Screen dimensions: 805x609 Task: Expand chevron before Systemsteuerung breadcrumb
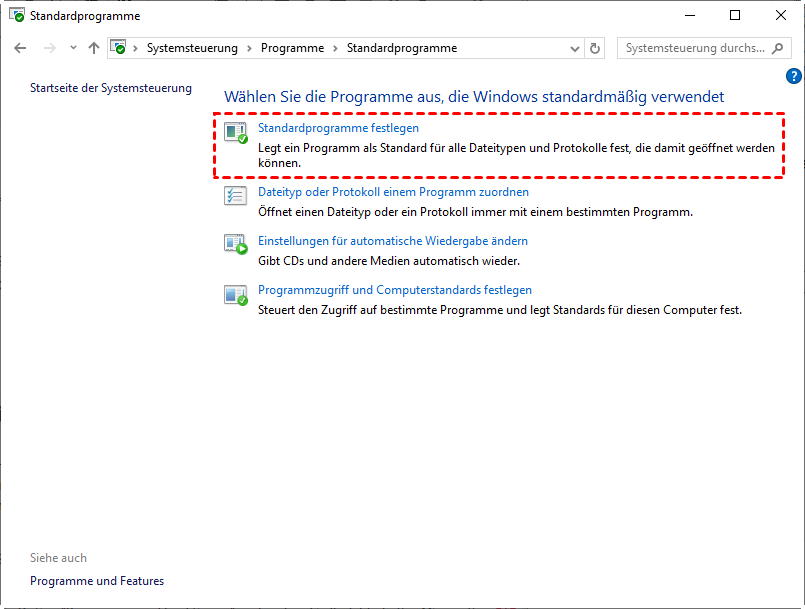136,48
